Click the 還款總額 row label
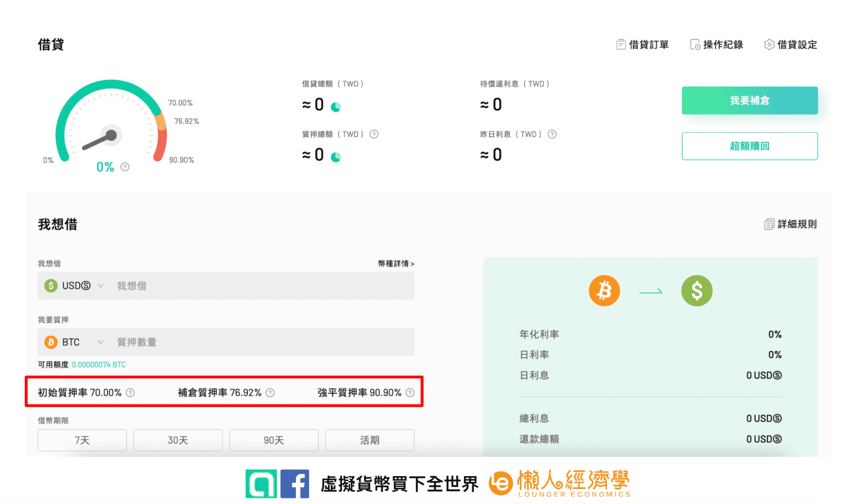 pos(539,439)
